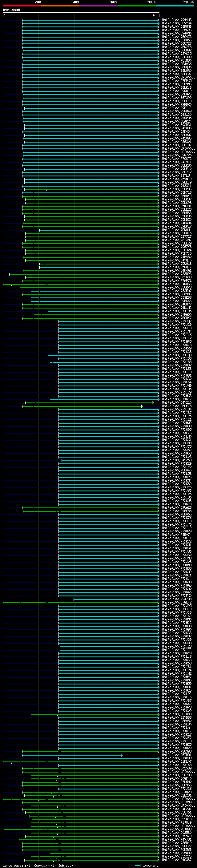Select label UniRef100_B9FRD6
The image size is (197, 868).
(177, 189)
